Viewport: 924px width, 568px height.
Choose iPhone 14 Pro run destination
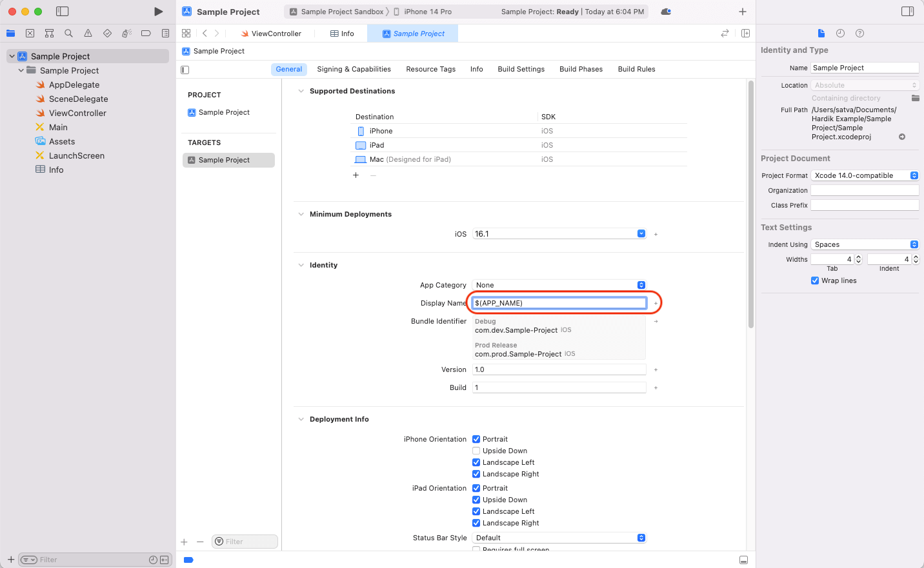[423, 12]
